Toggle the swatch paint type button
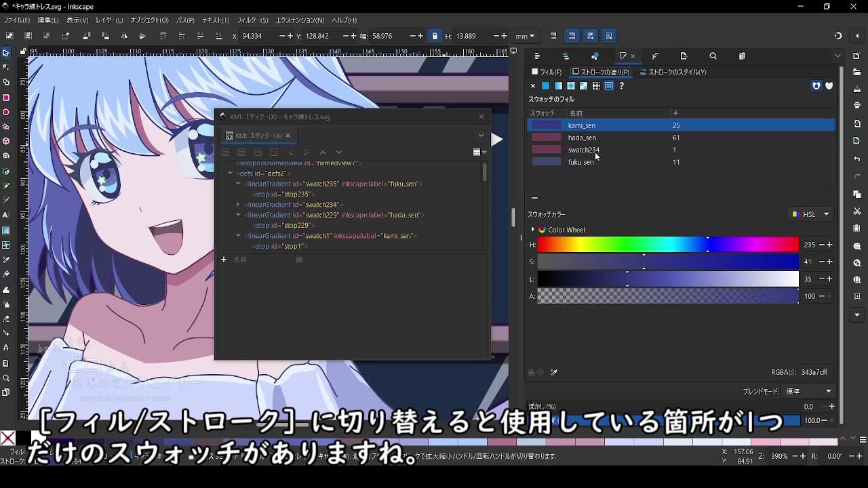Screen dimensions: 868x488 point(609,86)
